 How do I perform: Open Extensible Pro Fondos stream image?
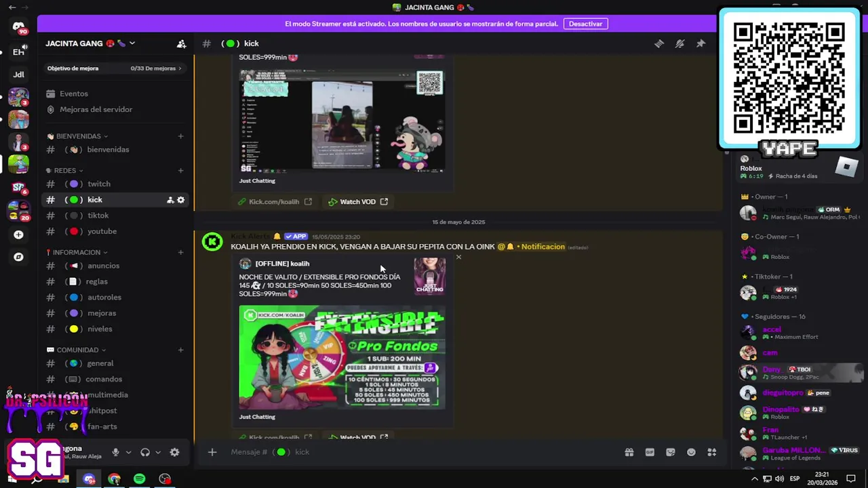(x=342, y=357)
